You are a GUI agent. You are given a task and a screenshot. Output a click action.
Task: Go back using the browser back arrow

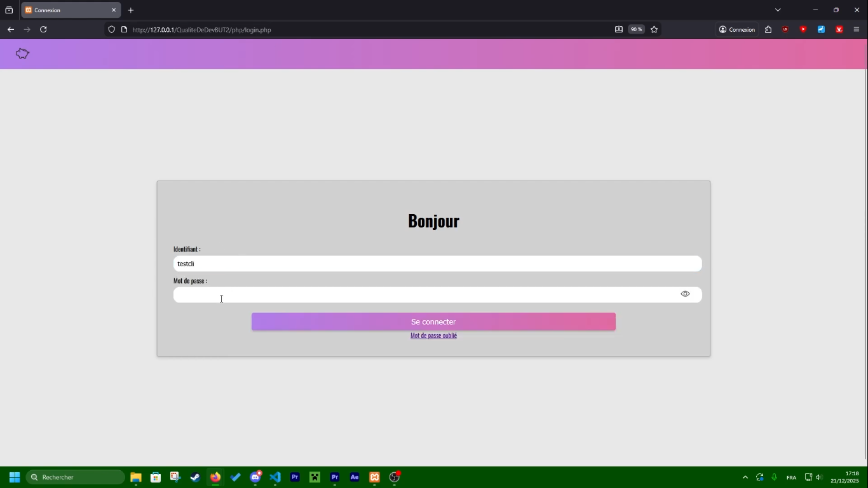(x=11, y=29)
